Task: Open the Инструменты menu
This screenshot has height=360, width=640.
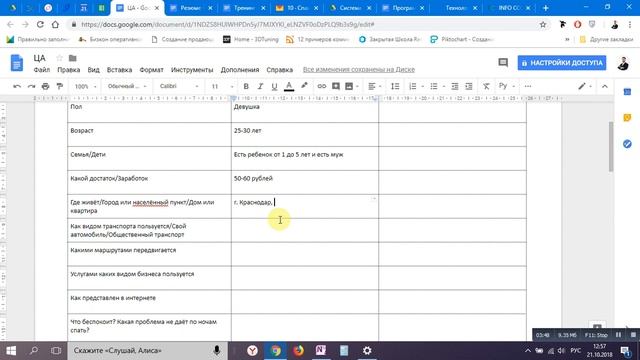Action: (x=192, y=70)
